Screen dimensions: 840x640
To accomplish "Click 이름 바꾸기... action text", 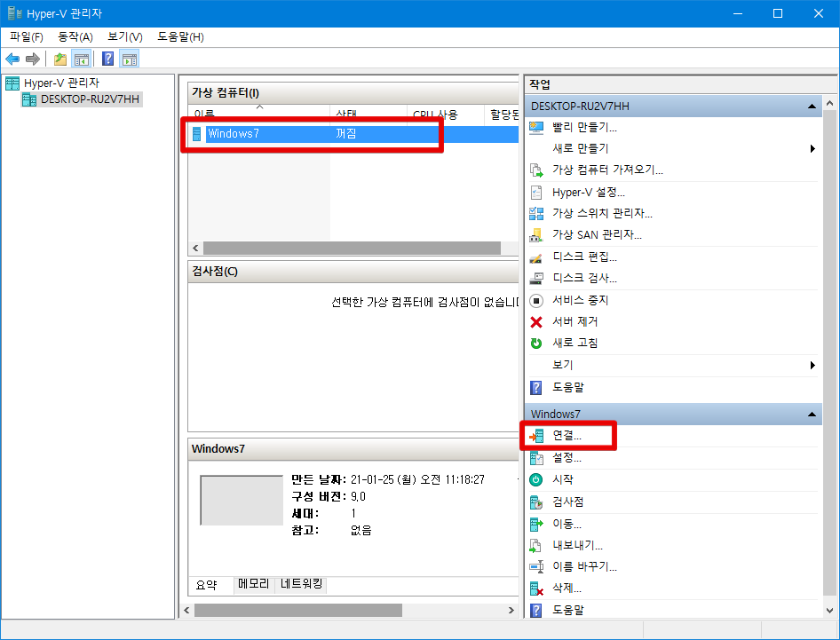I will [x=585, y=566].
